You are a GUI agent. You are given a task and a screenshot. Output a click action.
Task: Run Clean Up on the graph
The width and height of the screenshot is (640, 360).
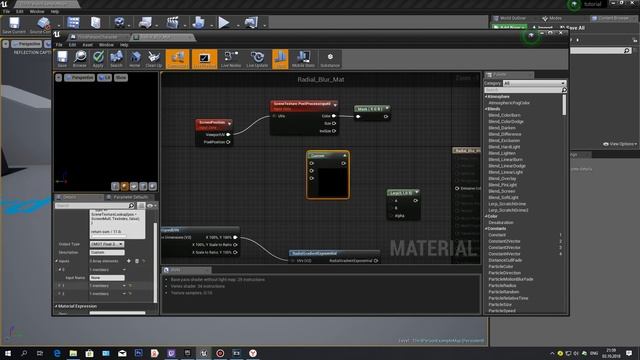[153, 59]
